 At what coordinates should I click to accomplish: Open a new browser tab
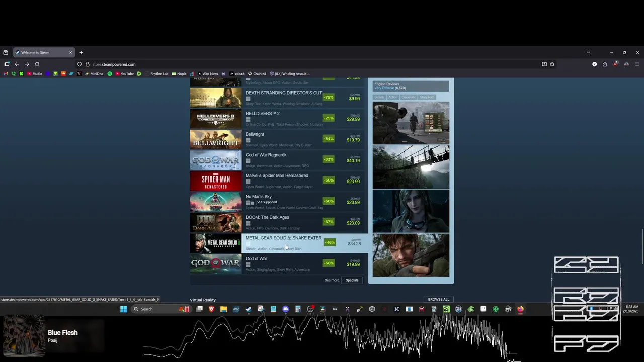pyautogui.click(x=81, y=52)
